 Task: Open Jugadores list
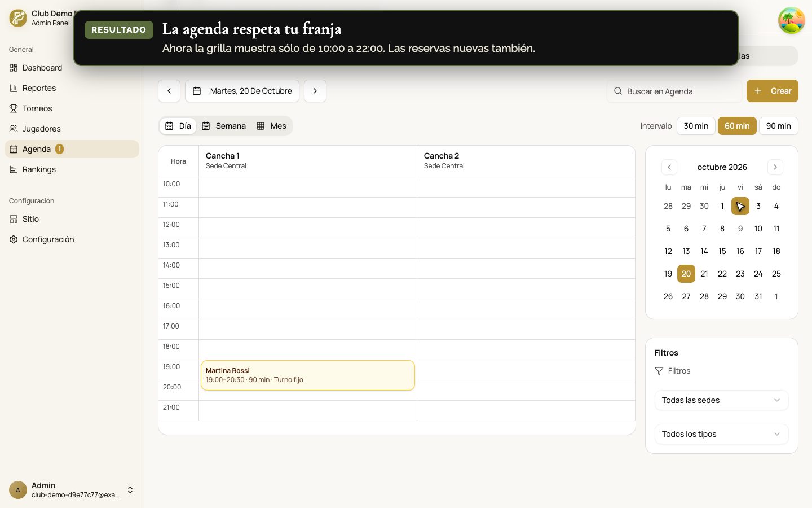(x=72, y=129)
